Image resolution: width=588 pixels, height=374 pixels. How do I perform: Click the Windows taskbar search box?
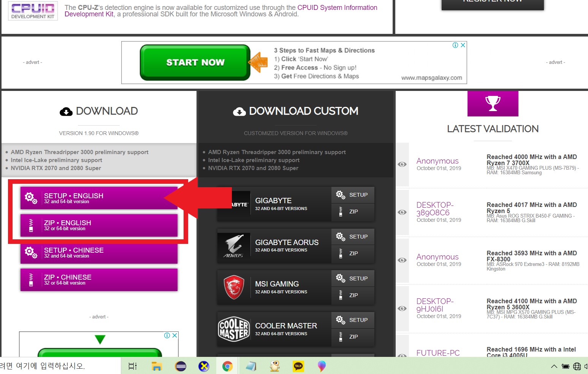(60, 366)
